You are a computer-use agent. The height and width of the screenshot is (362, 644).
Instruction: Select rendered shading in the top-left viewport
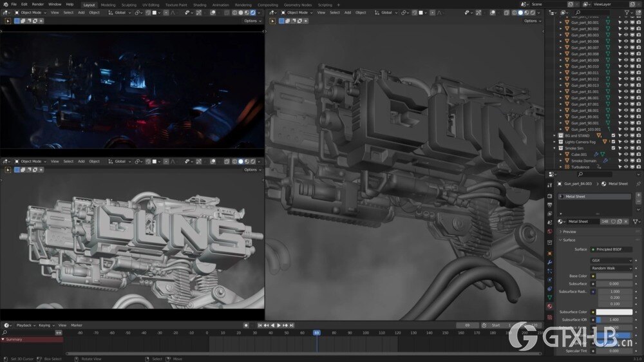coord(253,13)
